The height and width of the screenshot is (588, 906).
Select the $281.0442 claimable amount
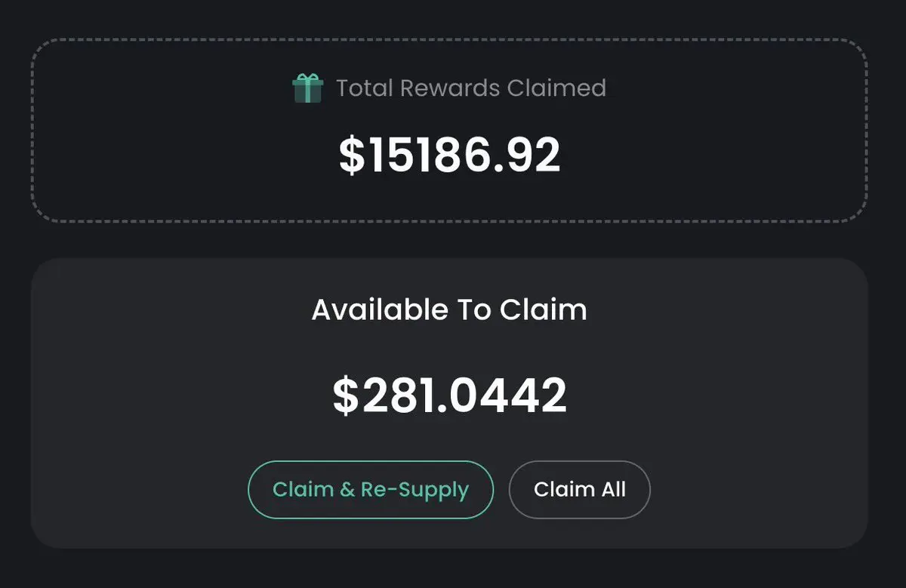[x=450, y=396]
